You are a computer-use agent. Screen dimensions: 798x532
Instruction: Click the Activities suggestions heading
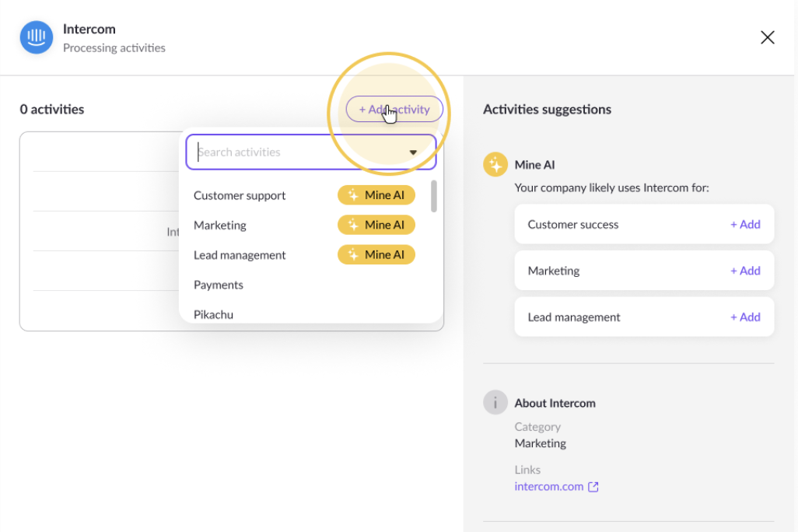[547, 109]
